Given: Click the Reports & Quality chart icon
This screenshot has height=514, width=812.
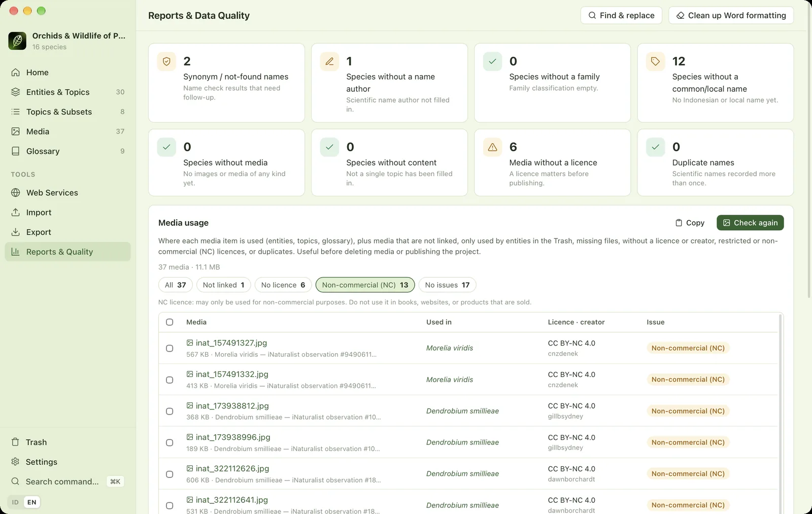Looking at the screenshot, I should coord(16,252).
